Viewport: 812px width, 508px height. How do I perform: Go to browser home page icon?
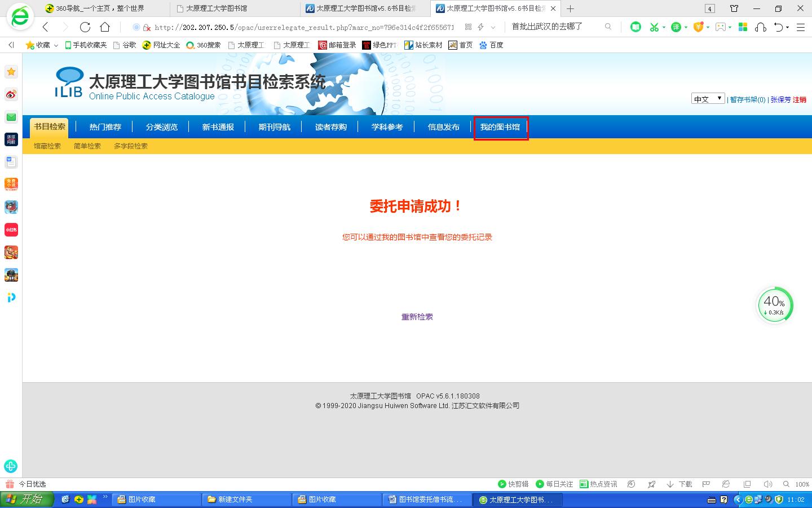pyautogui.click(x=105, y=27)
